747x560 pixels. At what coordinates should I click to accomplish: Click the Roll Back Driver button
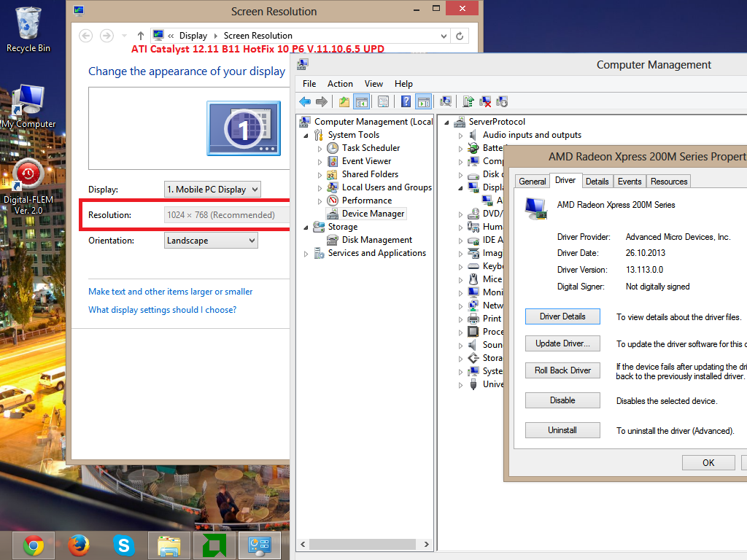(562, 370)
